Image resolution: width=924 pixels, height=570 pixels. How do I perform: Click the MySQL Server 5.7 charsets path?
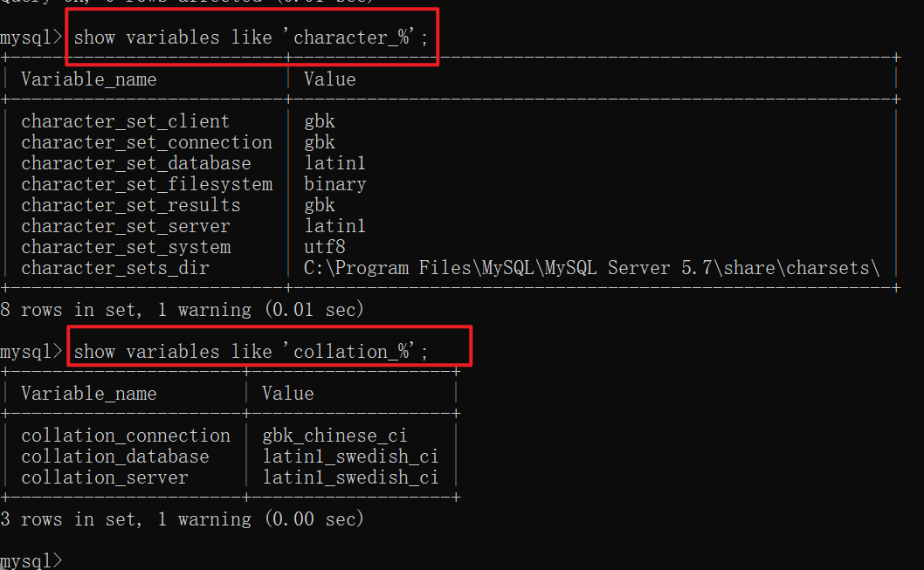pyautogui.click(x=591, y=268)
